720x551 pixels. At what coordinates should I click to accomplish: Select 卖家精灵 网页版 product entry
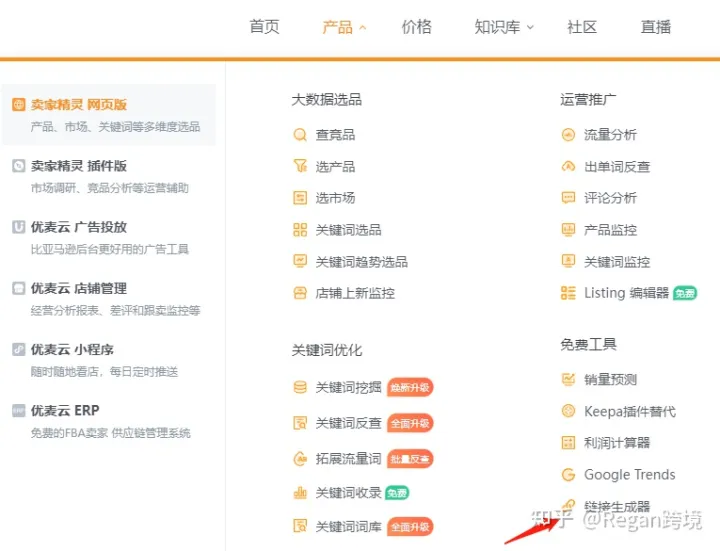[109, 115]
